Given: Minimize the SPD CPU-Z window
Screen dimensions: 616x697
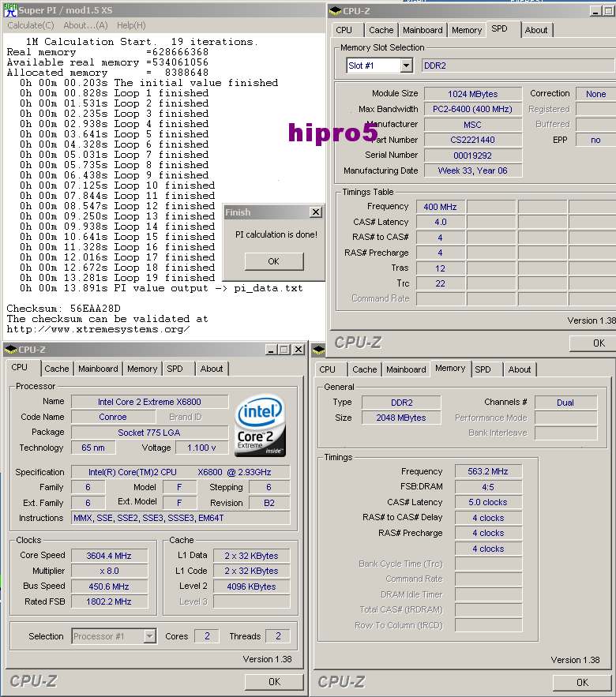Looking at the screenshot, I should 596,11.
